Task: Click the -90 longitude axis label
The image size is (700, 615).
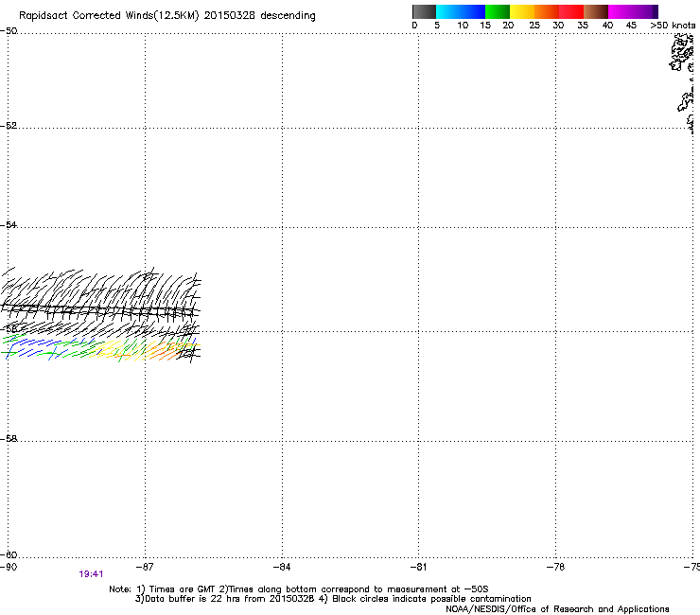Action: (x=9, y=567)
